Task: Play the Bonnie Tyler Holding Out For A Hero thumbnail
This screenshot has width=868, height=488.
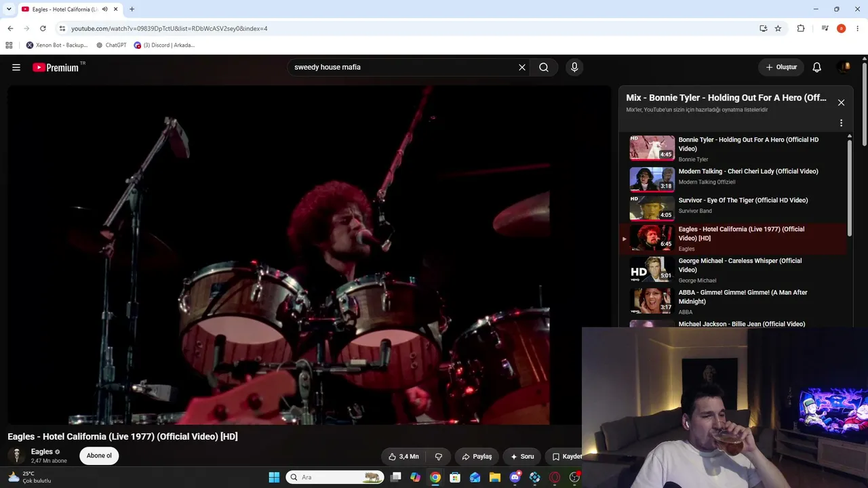Action: pyautogui.click(x=652, y=147)
